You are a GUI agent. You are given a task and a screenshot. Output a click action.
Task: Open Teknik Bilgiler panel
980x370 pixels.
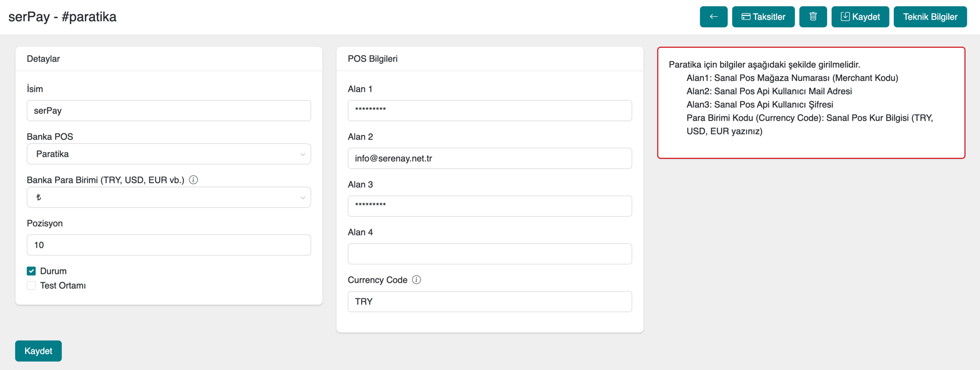pyautogui.click(x=929, y=17)
